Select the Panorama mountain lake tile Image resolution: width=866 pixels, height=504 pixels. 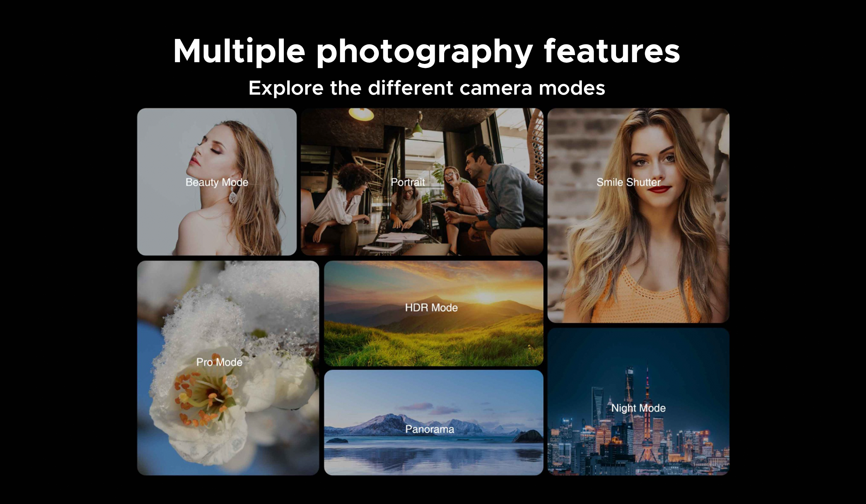click(x=434, y=422)
